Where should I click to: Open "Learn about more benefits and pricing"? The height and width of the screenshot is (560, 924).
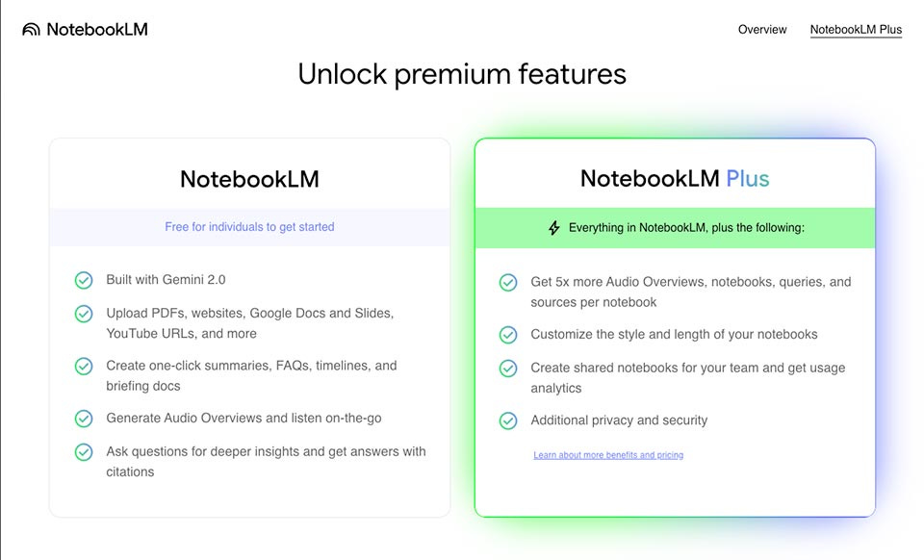click(608, 454)
